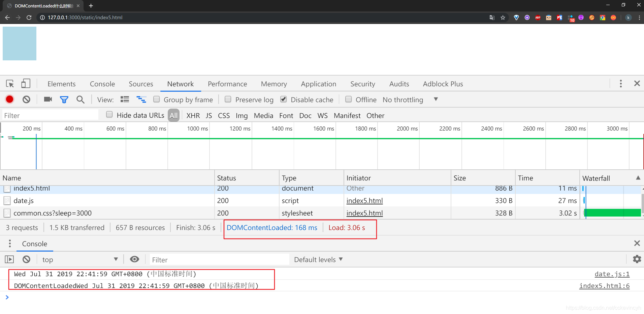Reload the page in browser
The image size is (644, 314).
click(x=29, y=18)
